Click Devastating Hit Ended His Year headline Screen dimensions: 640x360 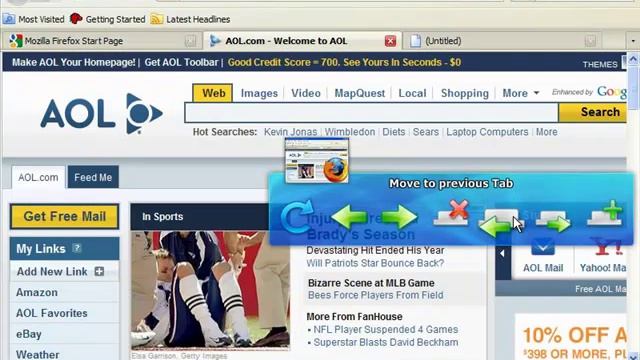coord(375,250)
